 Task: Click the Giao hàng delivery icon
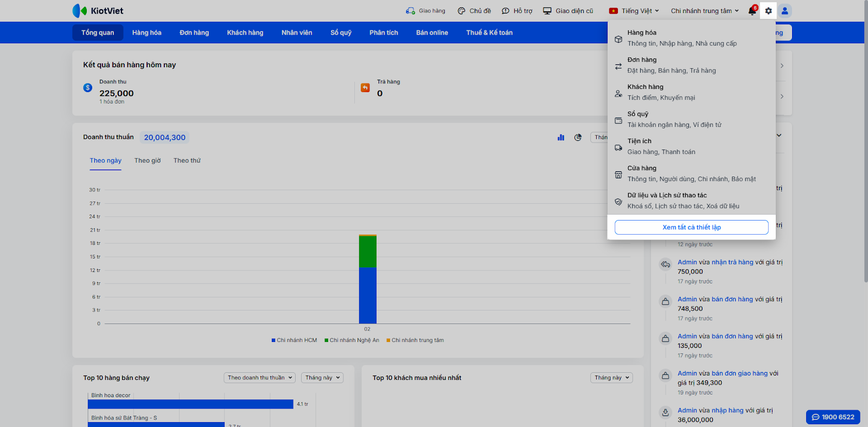click(410, 11)
